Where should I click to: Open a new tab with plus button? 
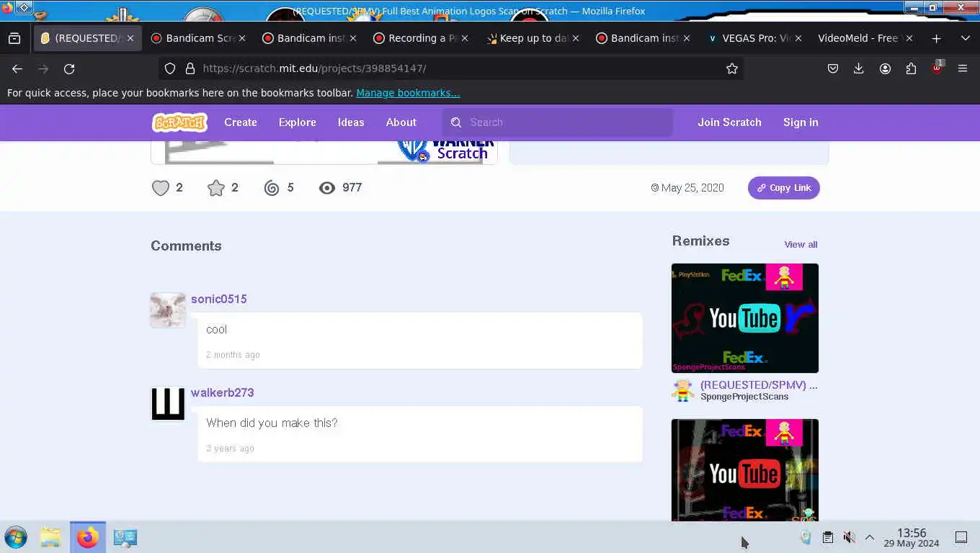point(936,38)
